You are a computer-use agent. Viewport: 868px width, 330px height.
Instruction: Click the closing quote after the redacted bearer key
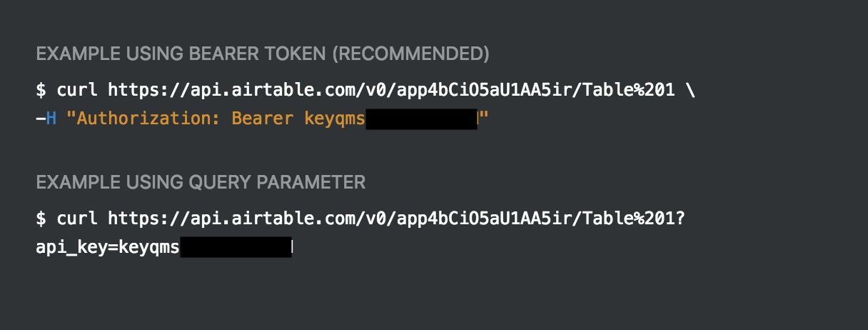pyautogui.click(x=483, y=116)
